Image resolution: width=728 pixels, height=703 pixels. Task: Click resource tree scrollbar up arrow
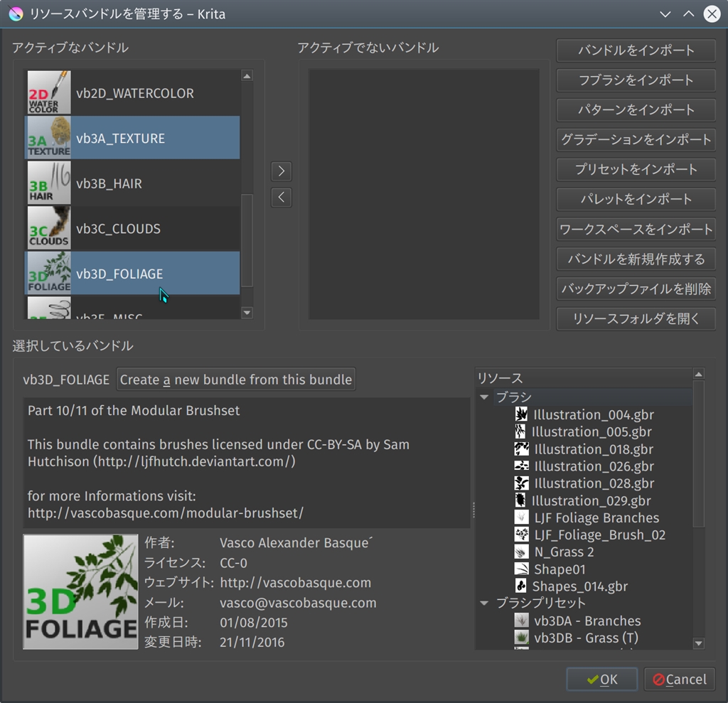tap(699, 374)
